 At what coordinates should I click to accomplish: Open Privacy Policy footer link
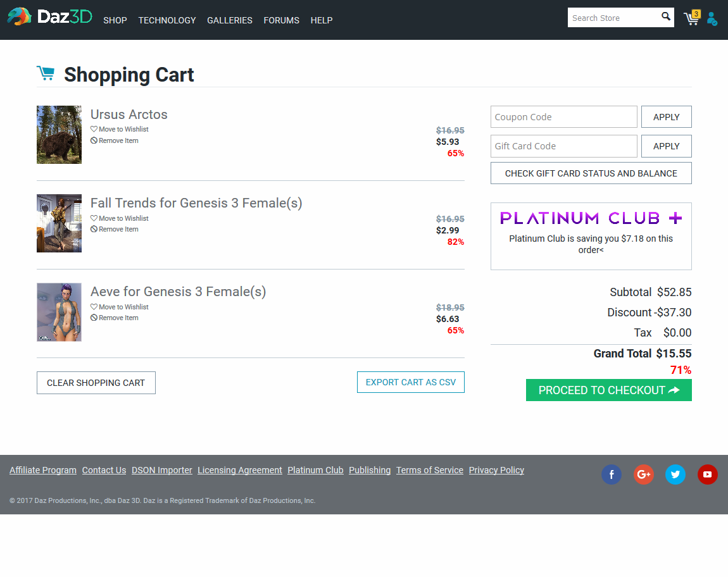pyautogui.click(x=496, y=470)
